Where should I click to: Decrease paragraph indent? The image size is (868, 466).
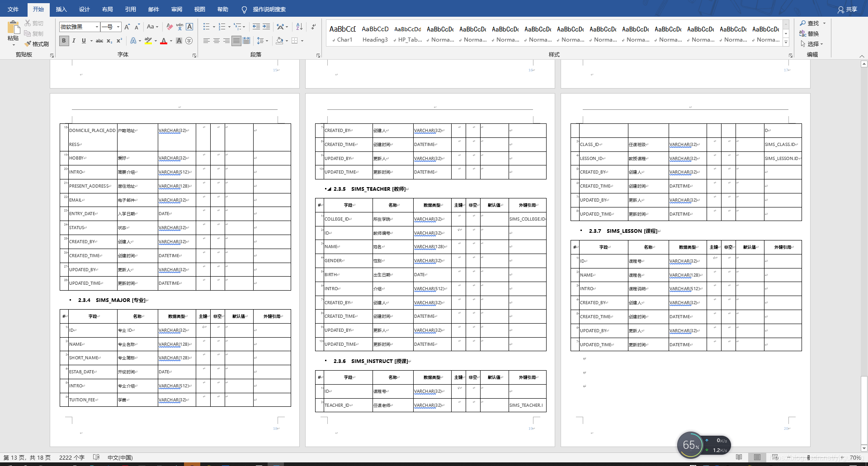pyautogui.click(x=256, y=27)
